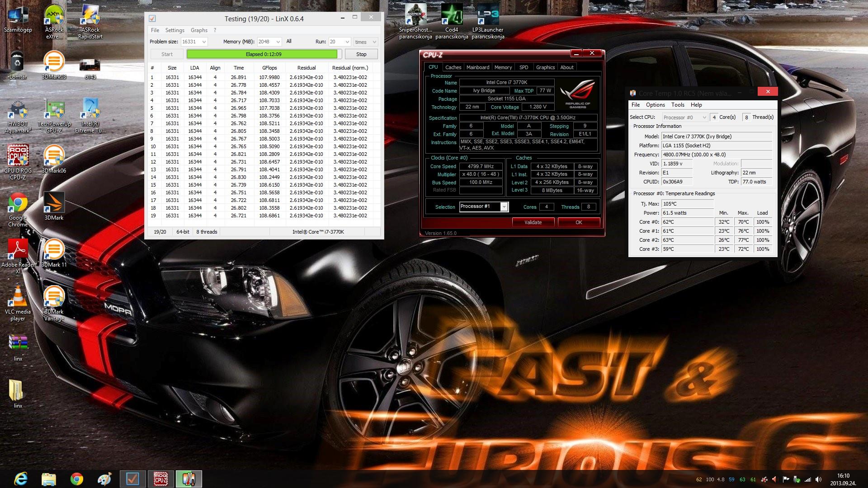Open LinX Problem size dropdown
Screen dimensions: 868x488
coord(193,42)
